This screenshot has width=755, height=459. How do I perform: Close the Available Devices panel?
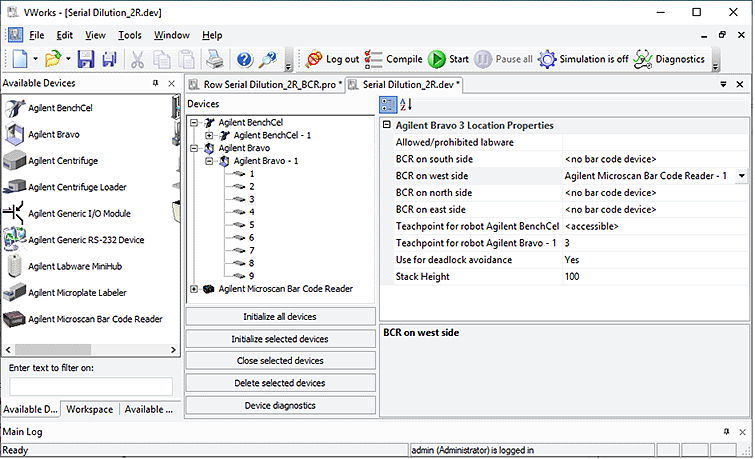tap(171, 83)
